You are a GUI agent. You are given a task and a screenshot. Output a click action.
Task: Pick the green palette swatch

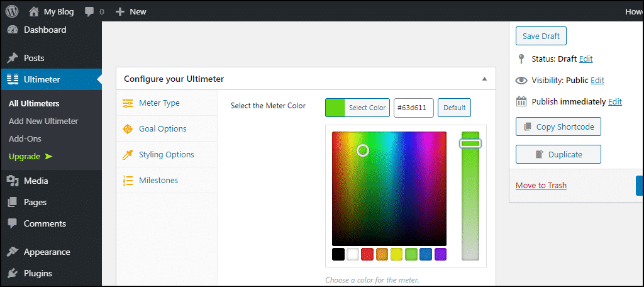click(411, 254)
